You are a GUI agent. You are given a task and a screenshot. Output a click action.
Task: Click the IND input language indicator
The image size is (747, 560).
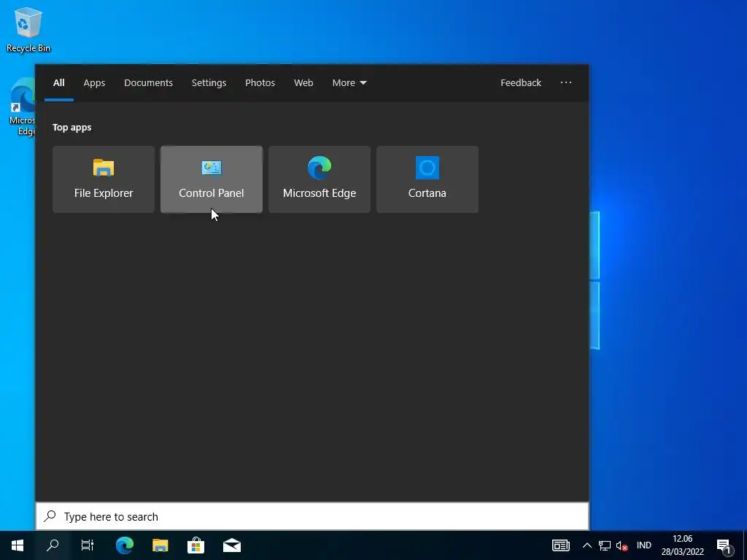click(x=643, y=545)
